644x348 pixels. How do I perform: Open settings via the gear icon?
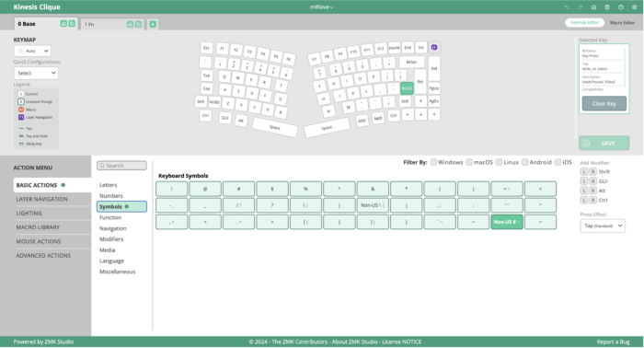click(635, 7)
